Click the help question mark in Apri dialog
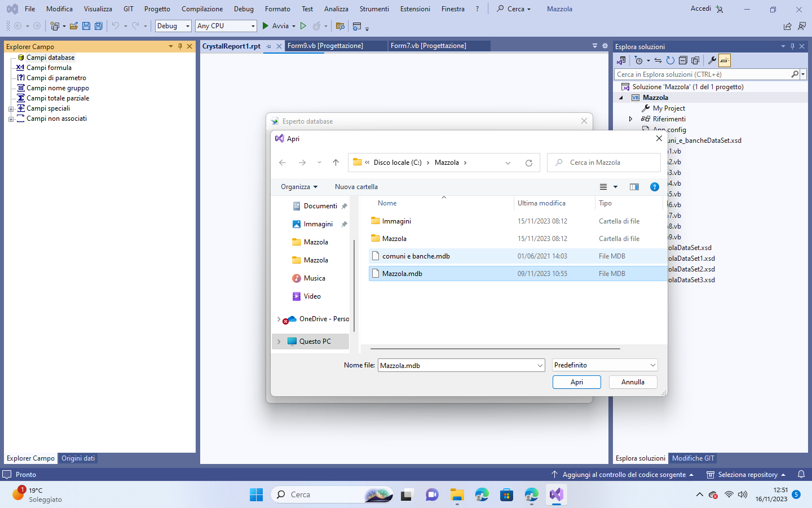The image size is (812, 508). click(655, 187)
